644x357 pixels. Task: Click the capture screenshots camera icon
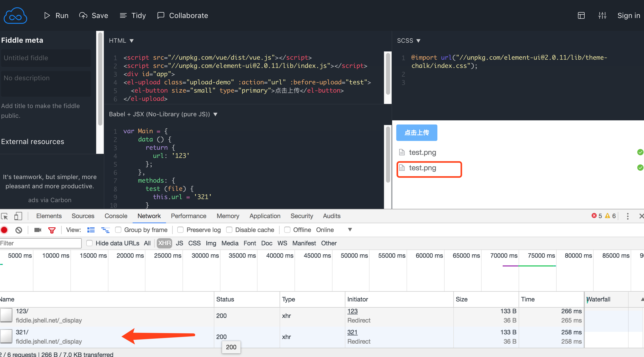[38, 230]
